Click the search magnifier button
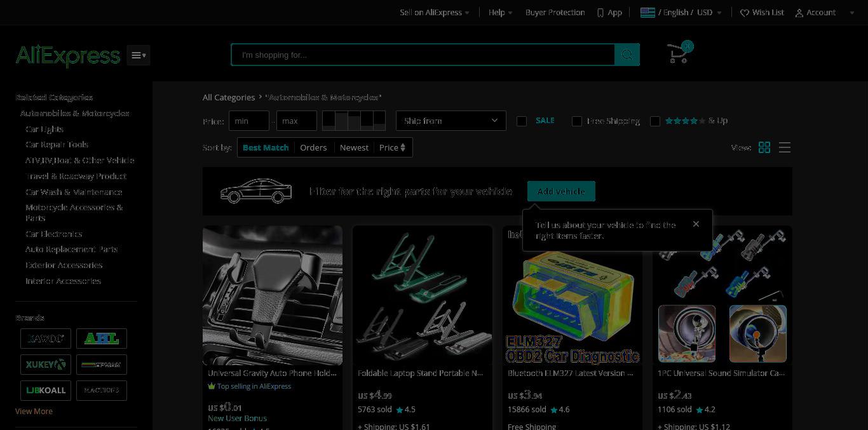Screen dimensions: 868x430 pos(627,55)
